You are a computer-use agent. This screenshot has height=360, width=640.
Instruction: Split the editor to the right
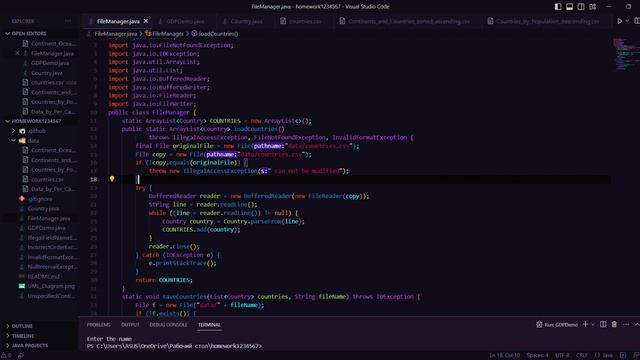637,21
